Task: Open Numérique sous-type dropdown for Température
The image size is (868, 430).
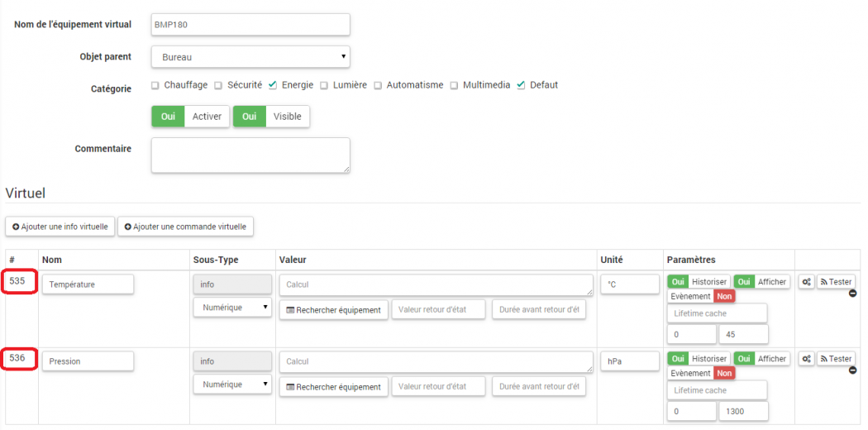Action: point(232,307)
